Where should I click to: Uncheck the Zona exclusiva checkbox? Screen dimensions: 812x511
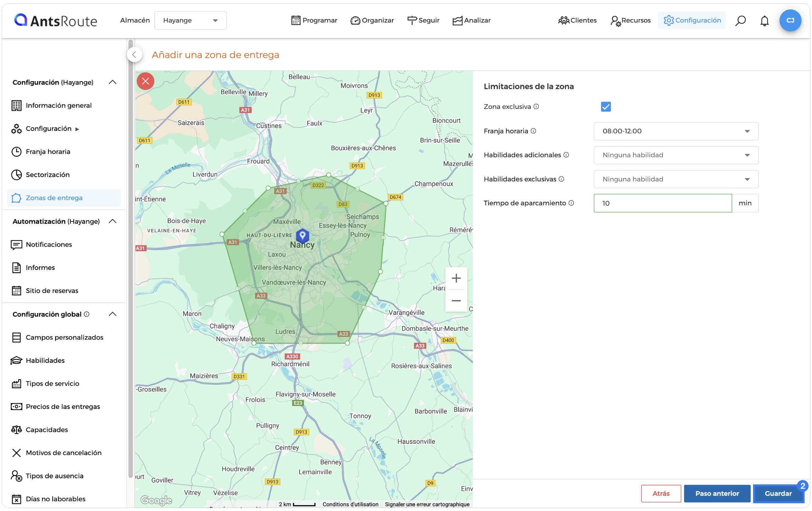605,107
